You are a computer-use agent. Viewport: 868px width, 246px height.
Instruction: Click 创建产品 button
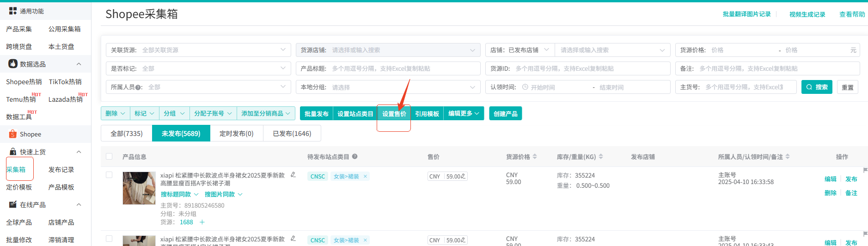[506, 113]
